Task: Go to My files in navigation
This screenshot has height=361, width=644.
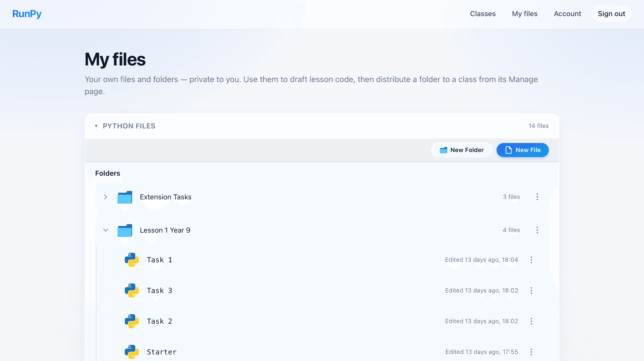Action: (525, 14)
